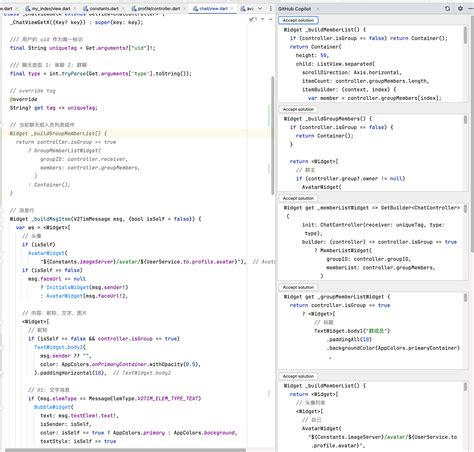474x452 pixels.
Task: Switch to profile/controller.dart tab
Action: 159,8
